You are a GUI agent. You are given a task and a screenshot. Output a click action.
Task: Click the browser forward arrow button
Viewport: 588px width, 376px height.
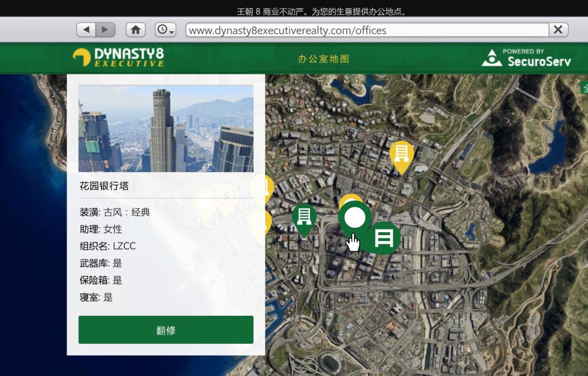click(x=105, y=30)
